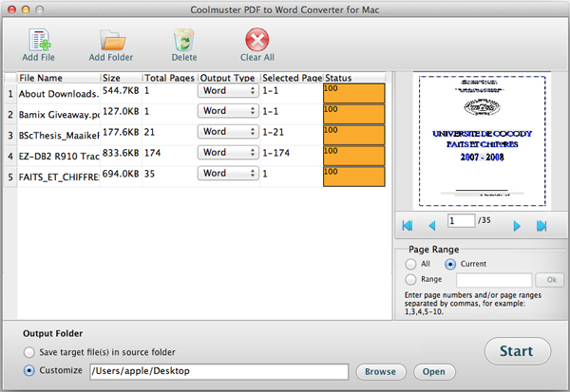The width and height of the screenshot is (570, 392).
Task: Click the Total Pages column header
Action: point(169,78)
